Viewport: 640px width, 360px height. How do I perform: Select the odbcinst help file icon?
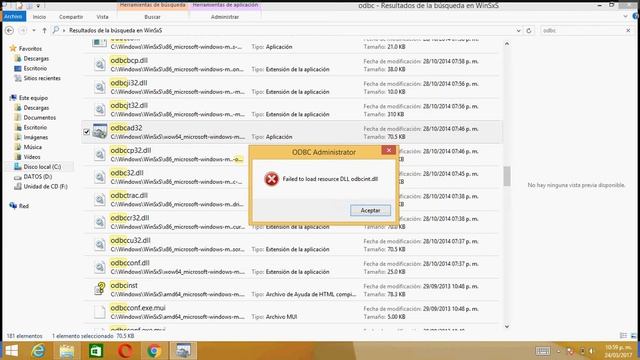(100, 289)
